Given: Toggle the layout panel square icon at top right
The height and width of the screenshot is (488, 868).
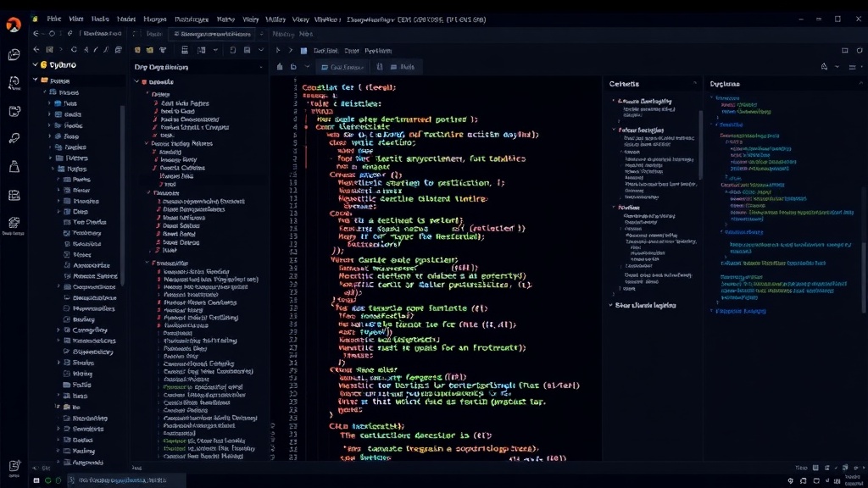Looking at the screenshot, I should click(845, 50).
